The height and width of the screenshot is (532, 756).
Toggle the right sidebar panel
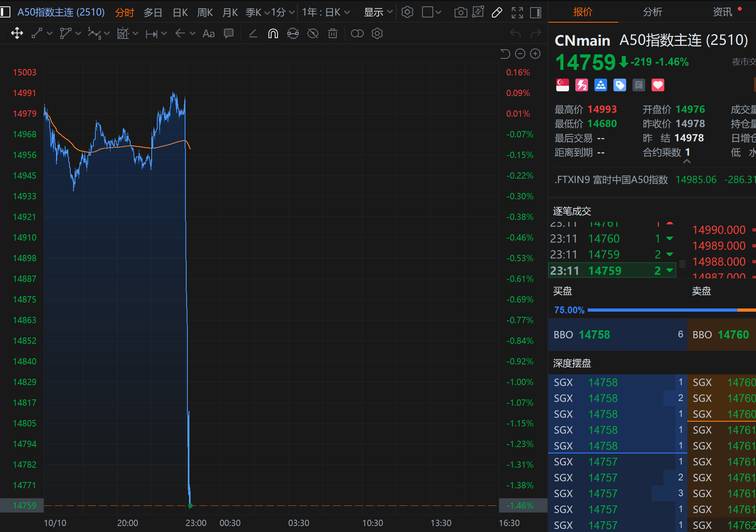pos(536,13)
